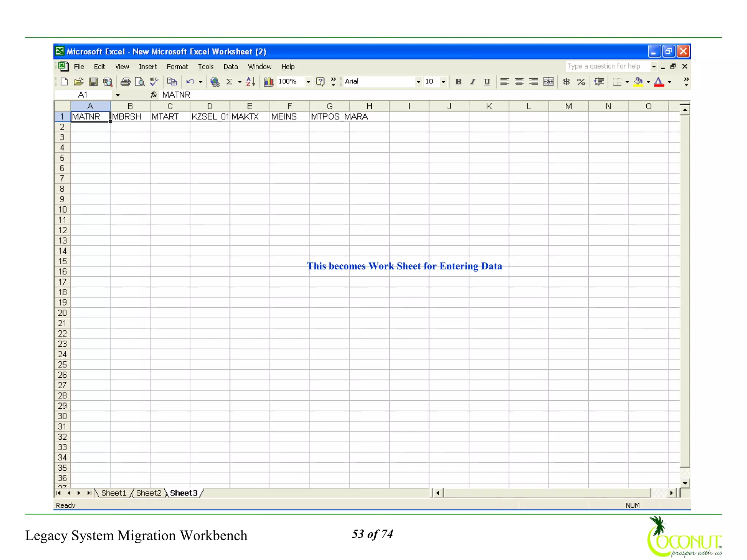Open the font size 10 dropdown
Image resolution: width=747 pixels, height=560 pixels.
coord(443,82)
